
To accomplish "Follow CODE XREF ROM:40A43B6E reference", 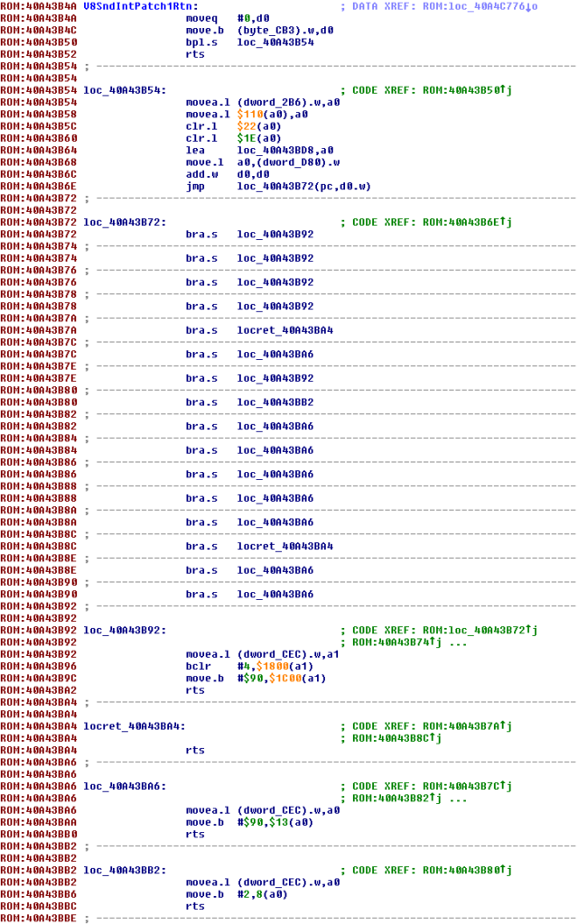I will point(467,222).
